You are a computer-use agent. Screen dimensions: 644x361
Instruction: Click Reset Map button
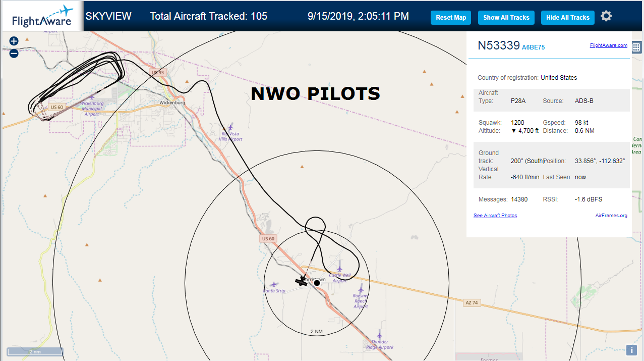pyautogui.click(x=451, y=17)
